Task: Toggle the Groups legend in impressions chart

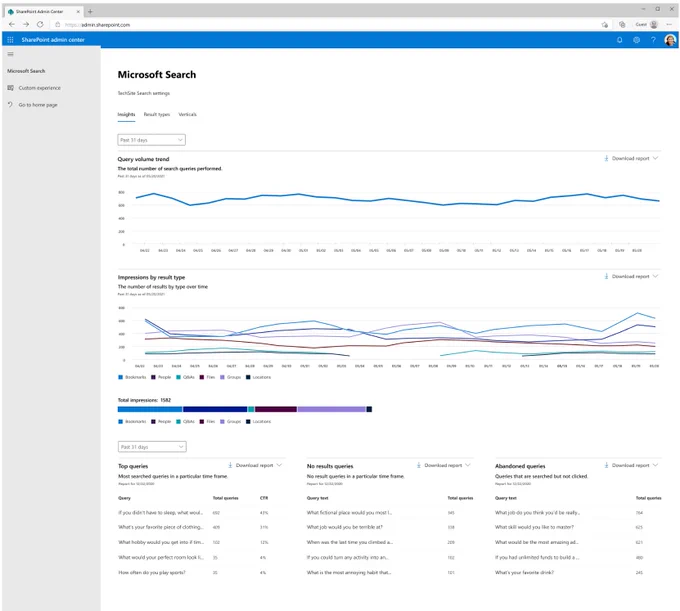Action: [x=230, y=377]
